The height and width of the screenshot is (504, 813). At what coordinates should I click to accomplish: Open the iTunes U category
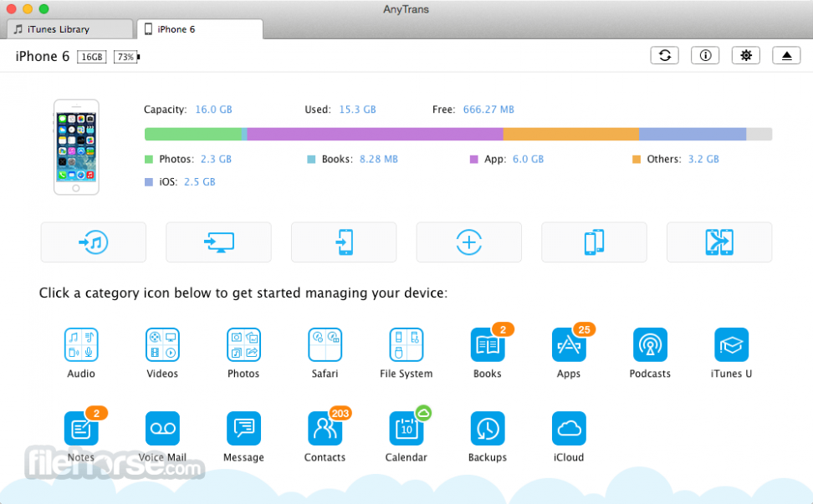point(730,344)
